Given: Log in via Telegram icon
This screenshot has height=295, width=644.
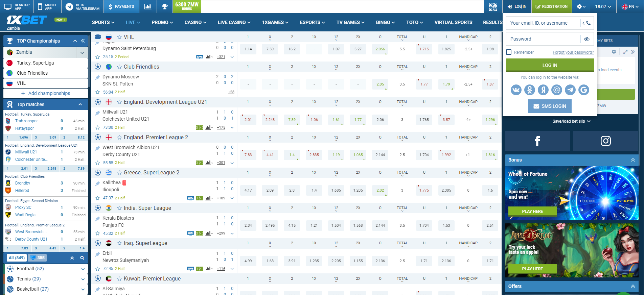Looking at the screenshot, I should 570,90.
